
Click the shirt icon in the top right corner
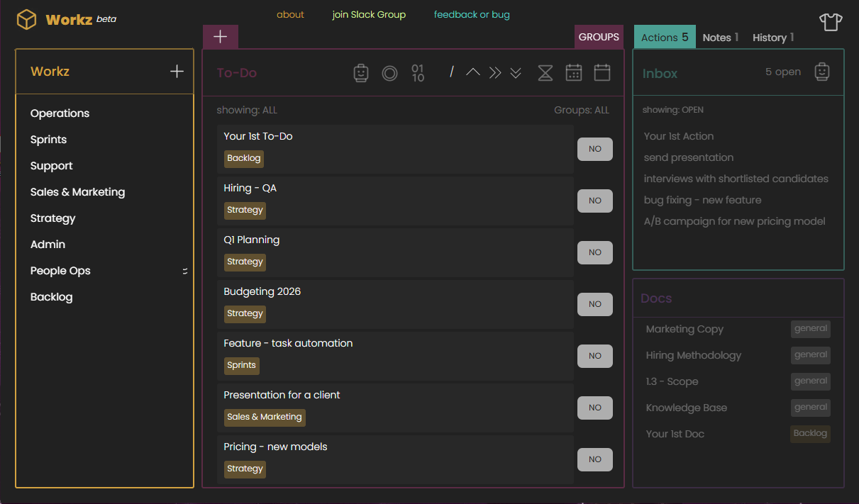point(831,22)
